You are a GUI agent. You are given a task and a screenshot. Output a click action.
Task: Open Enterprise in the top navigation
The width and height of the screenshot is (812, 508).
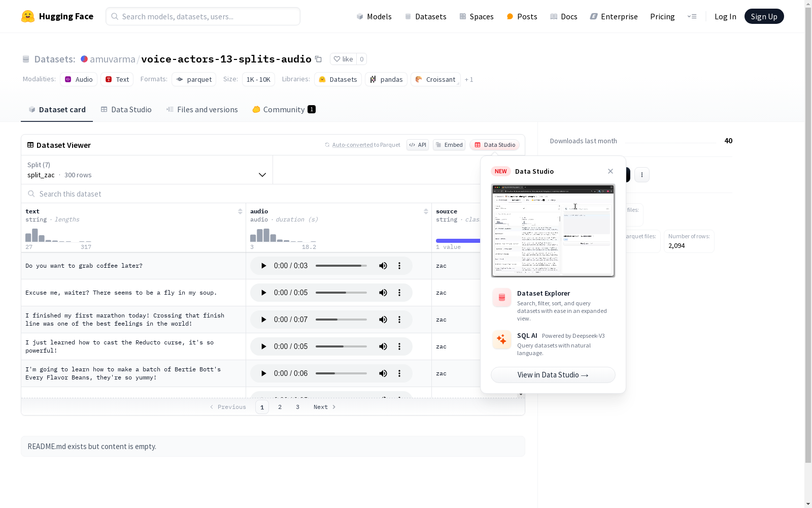(x=614, y=16)
